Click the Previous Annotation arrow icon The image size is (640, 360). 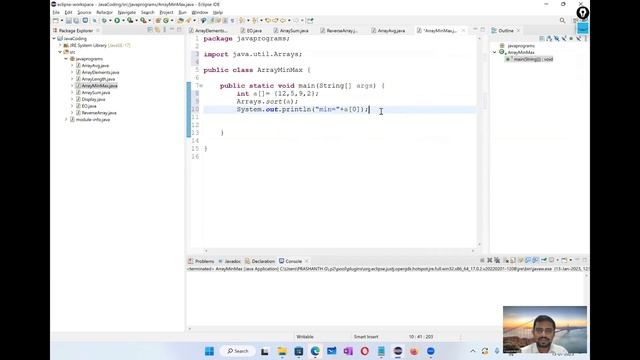click(255, 20)
